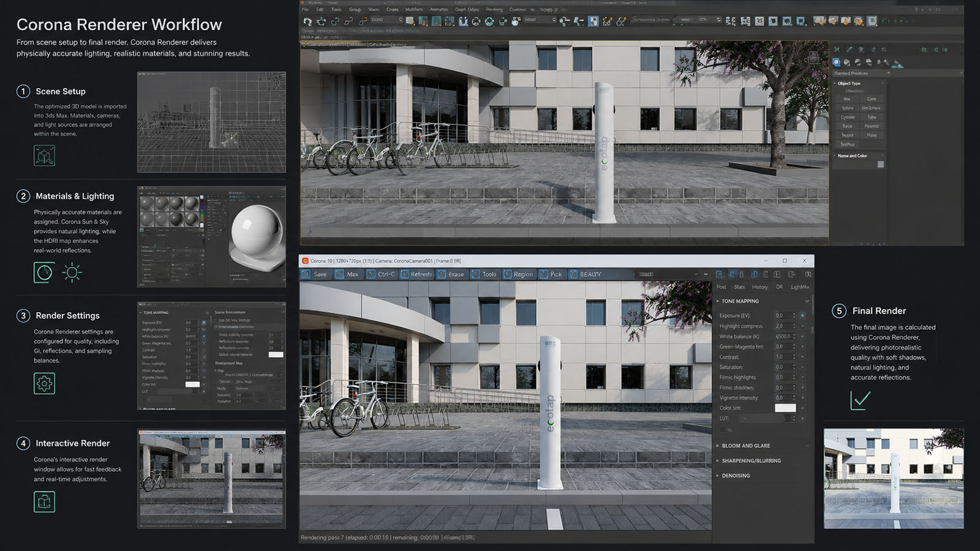Switch to the Post tab

[x=721, y=287]
